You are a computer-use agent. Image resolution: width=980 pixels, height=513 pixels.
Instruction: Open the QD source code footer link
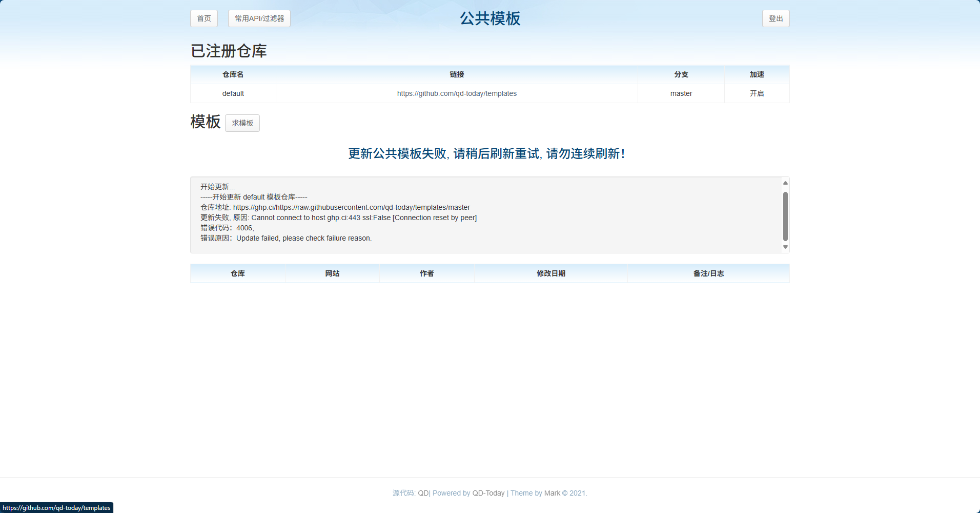(x=423, y=493)
